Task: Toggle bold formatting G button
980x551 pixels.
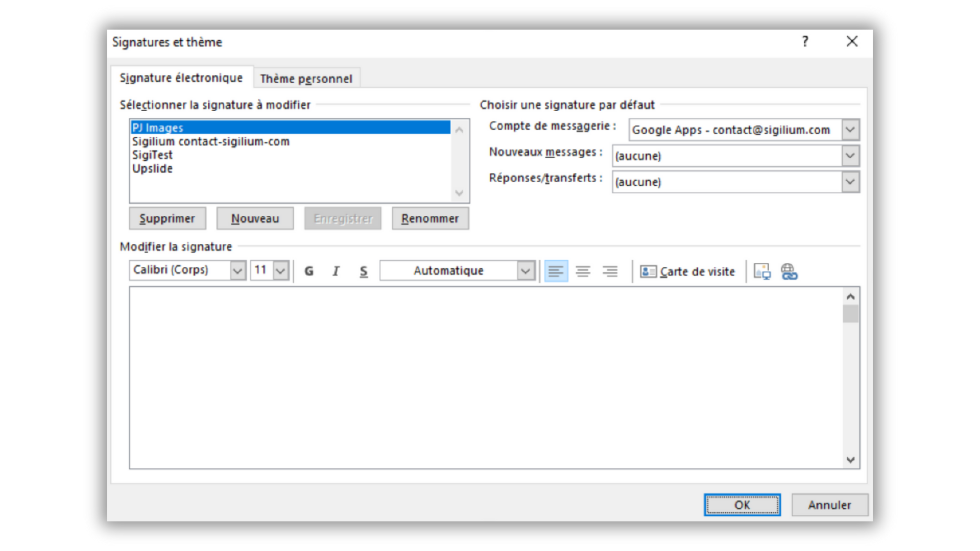Action: click(309, 271)
